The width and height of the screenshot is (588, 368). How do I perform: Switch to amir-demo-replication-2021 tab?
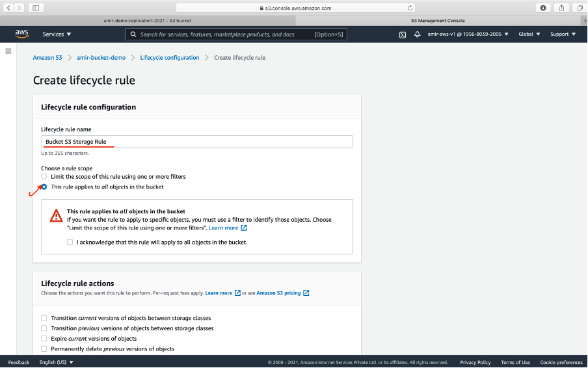click(x=148, y=21)
